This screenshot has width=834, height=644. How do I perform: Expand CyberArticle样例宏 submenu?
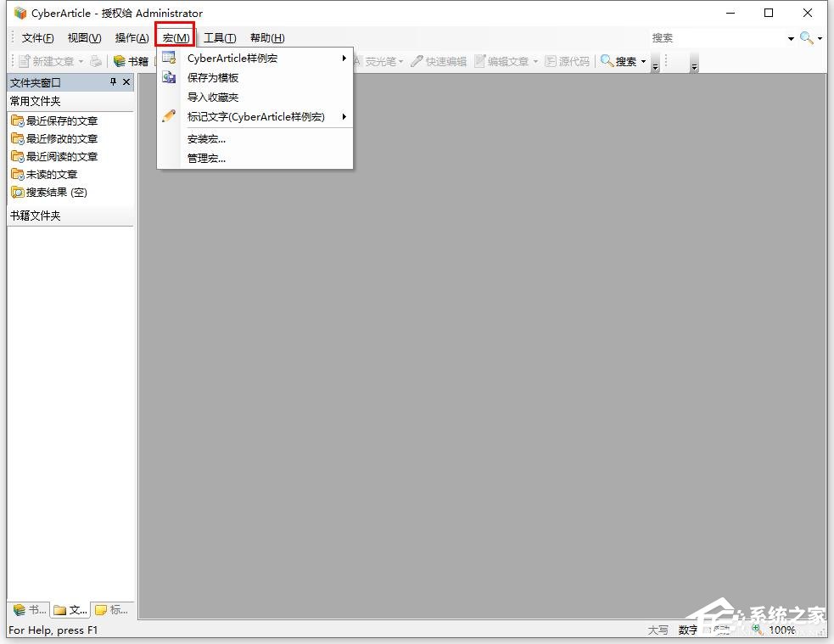tap(255, 58)
